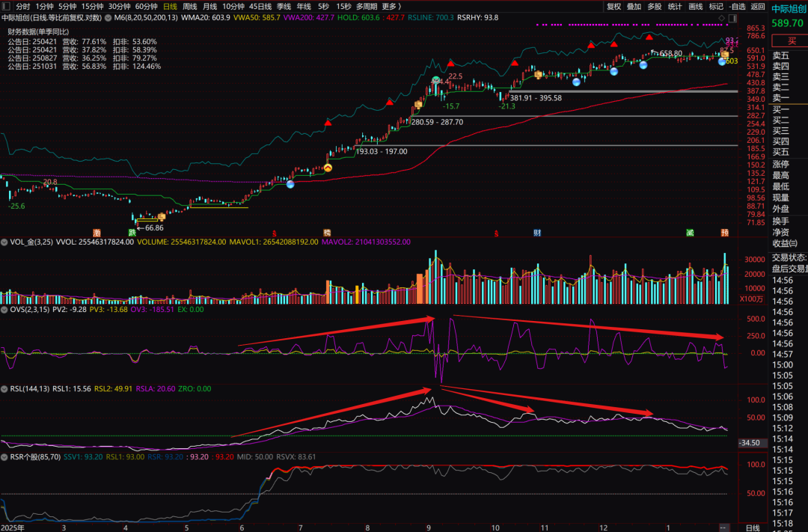Click the 返回 back button
The width and height of the screenshot is (808, 532).
click(x=758, y=7)
